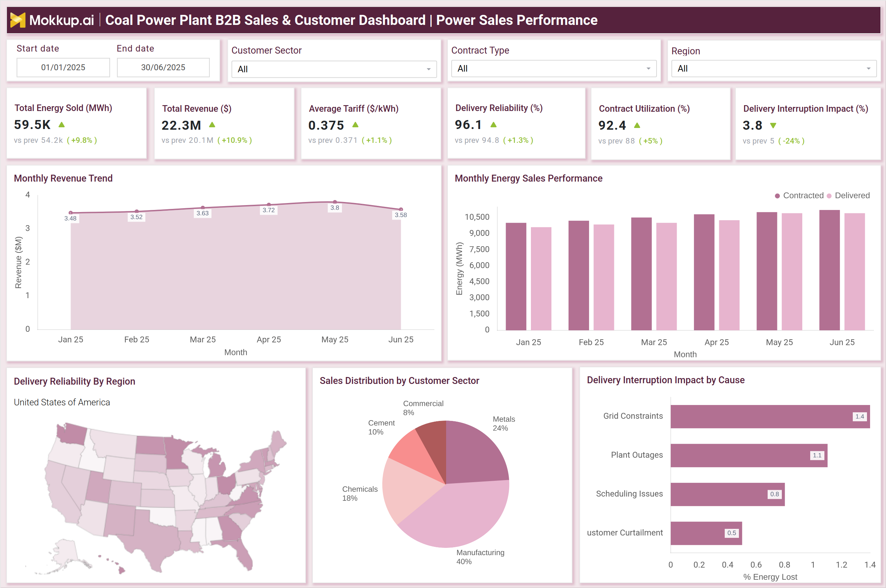
Task: Click the Jan 25 revenue point 3.48
Action: point(71,213)
